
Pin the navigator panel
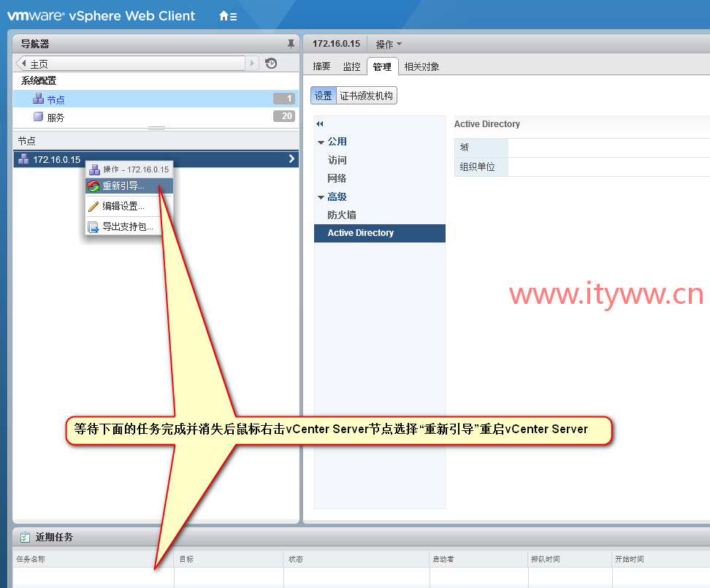(291, 44)
